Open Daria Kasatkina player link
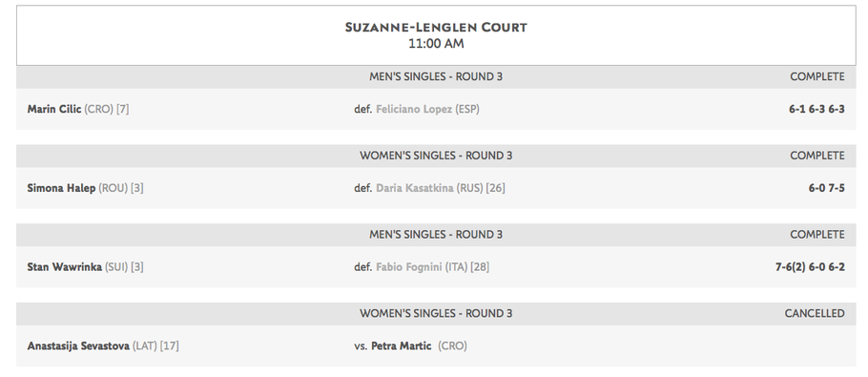 414,188
